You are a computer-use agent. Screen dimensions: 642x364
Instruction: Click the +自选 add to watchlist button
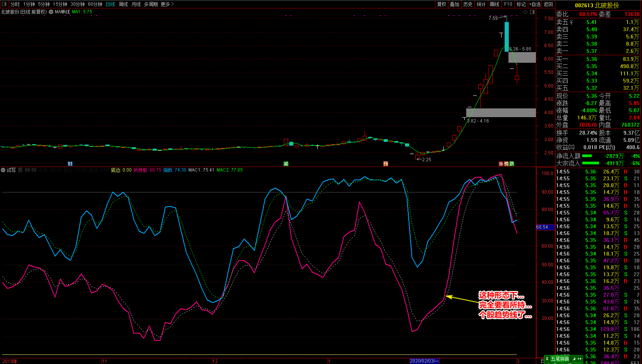pos(535,4)
